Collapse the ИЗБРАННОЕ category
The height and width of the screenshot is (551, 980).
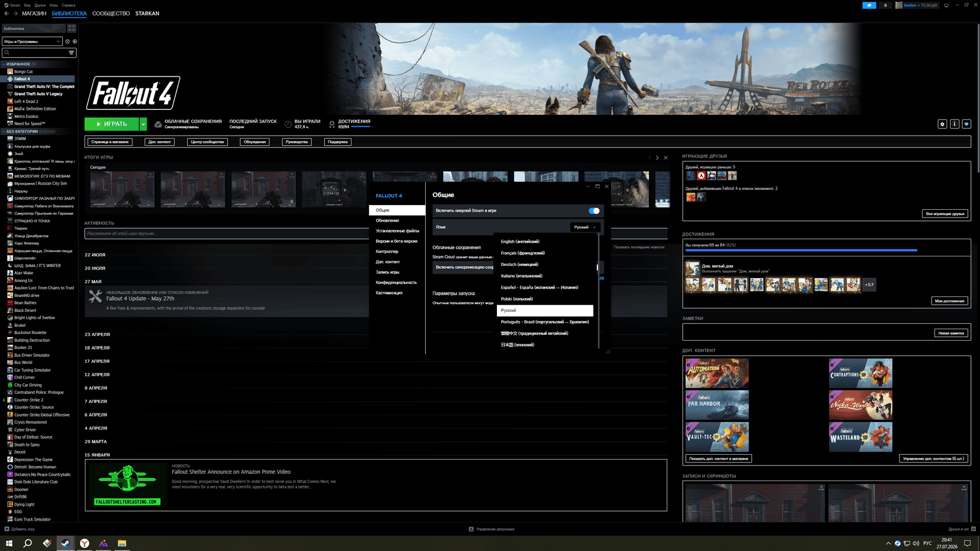click(4, 64)
